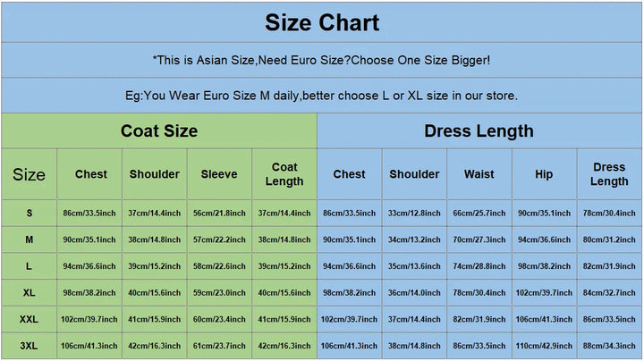This screenshot has width=644, height=361.
Task: Click the Asian Size notice text
Action: [x=322, y=61]
